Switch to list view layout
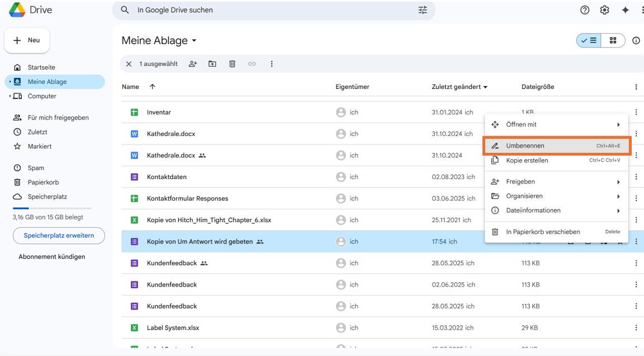 pos(589,40)
